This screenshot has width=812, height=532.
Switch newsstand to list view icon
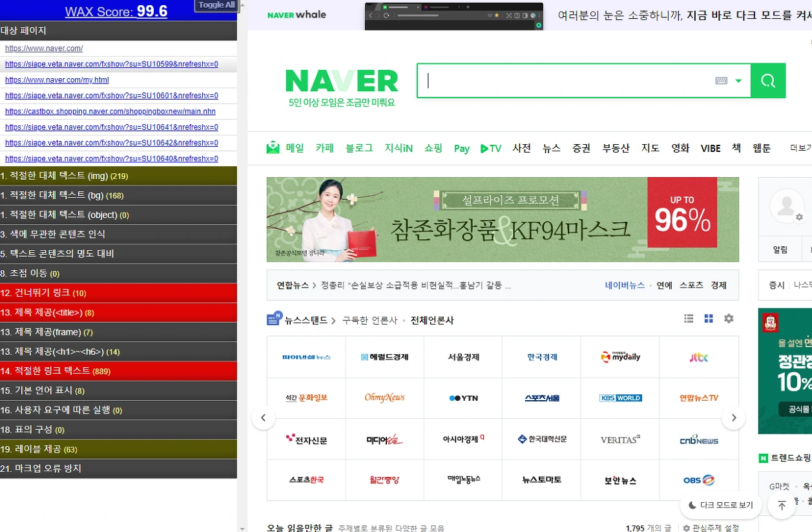[x=689, y=319]
